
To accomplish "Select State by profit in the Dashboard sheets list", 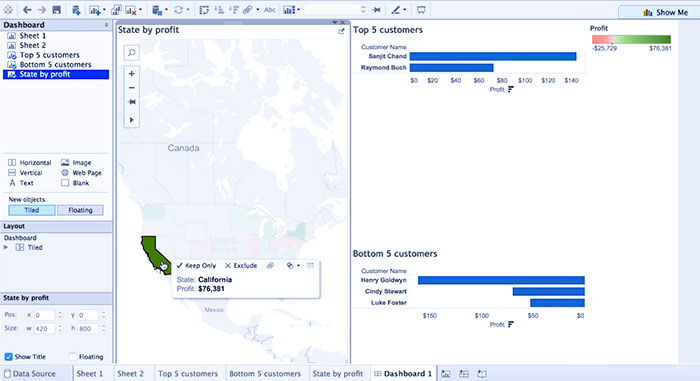I will pyautogui.click(x=56, y=74).
